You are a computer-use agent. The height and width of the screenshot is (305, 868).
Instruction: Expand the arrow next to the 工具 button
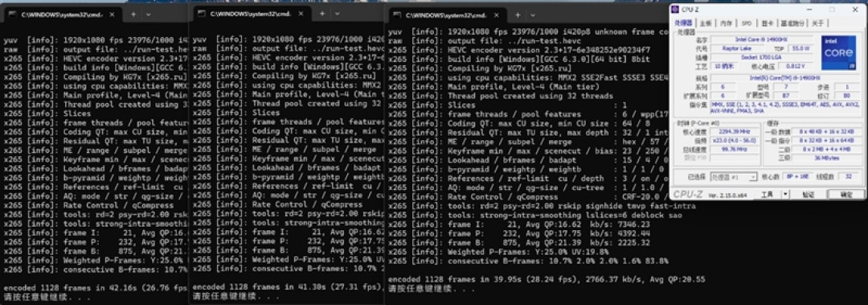(x=785, y=194)
